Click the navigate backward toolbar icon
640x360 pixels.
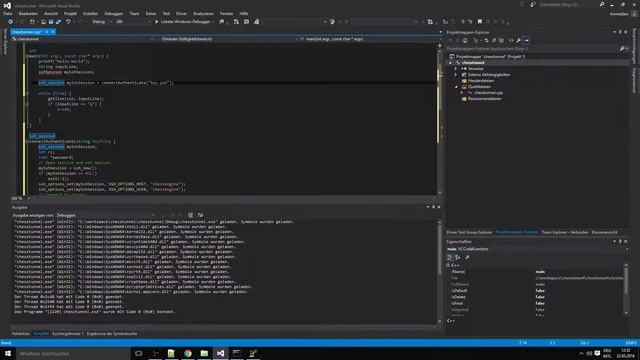tap(11, 22)
